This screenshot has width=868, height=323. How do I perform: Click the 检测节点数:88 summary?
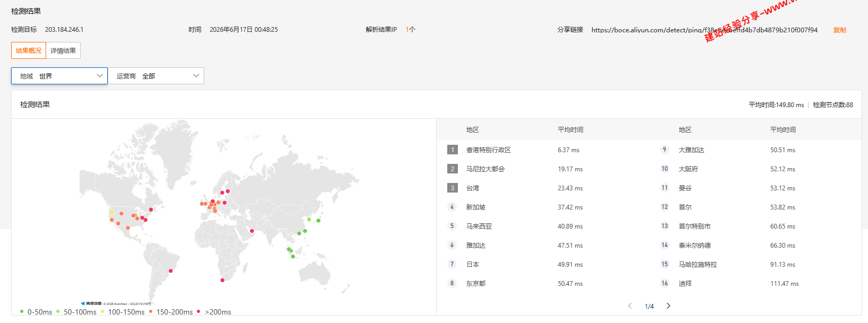pos(833,105)
